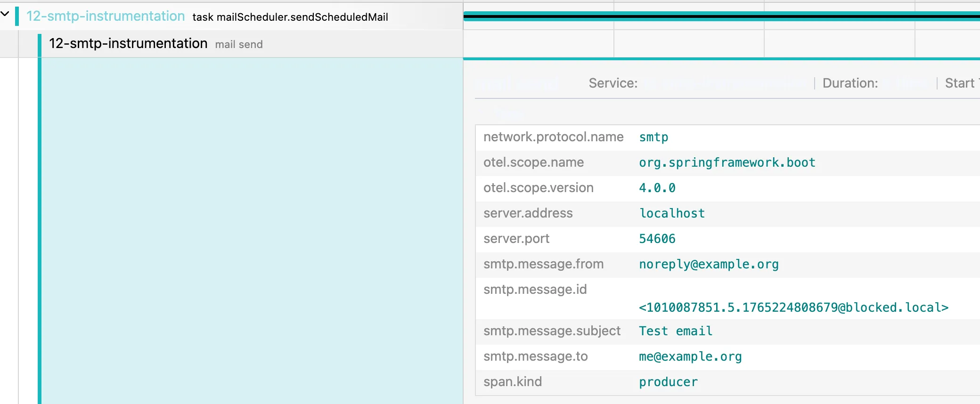
Task: Click the otel.scope.version value 4.0.0
Action: tap(657, 188)
